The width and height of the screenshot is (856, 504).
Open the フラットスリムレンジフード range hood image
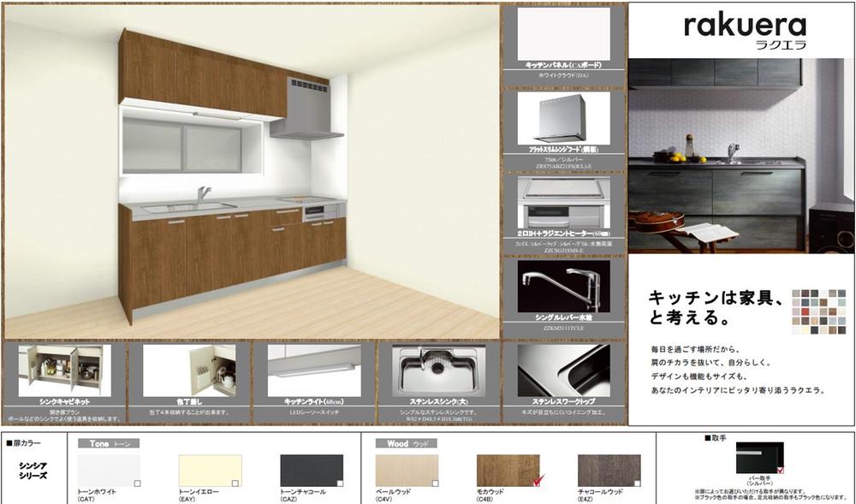(x=564, y=118)
